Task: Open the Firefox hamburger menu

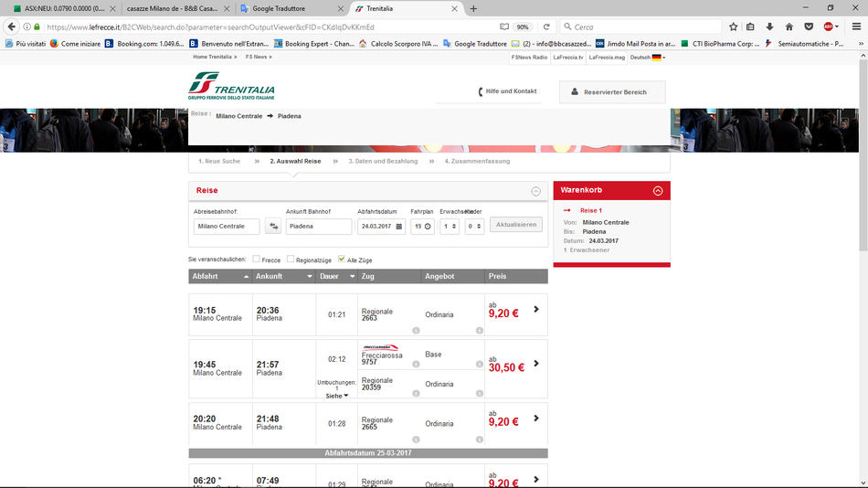Action: (856, 27)
